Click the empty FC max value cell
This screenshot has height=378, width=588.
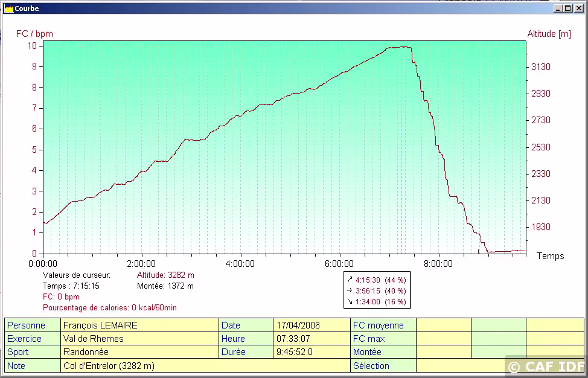pyautogui.click(x=443, y=339)
